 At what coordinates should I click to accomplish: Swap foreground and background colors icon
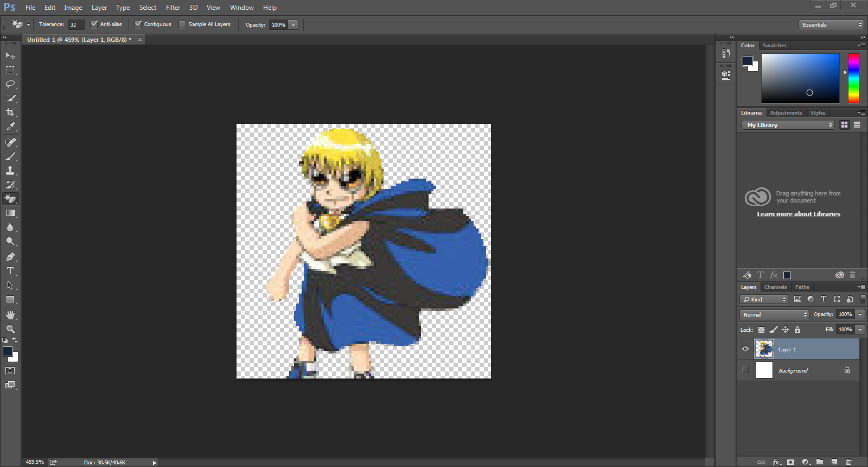[15, 340]
